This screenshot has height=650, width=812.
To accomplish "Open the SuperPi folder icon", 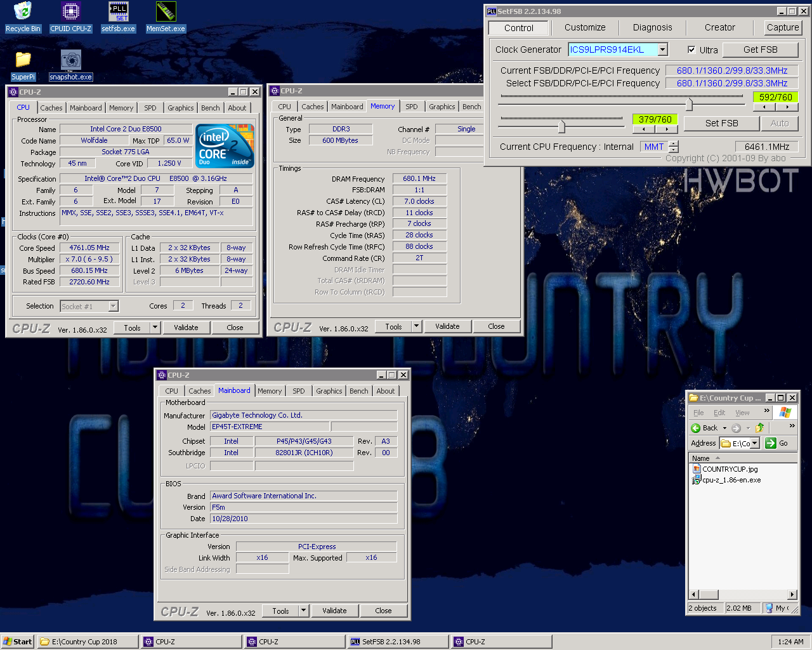I will point(23,59).
